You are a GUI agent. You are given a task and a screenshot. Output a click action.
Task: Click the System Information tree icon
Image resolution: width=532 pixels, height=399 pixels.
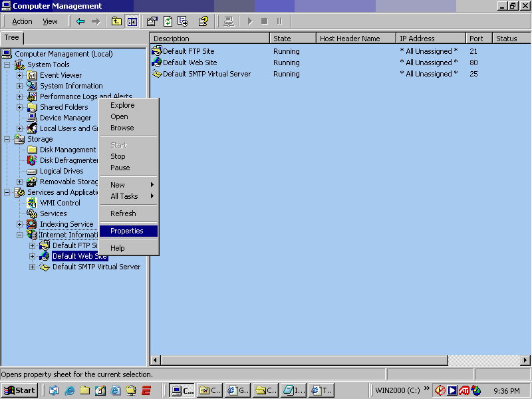pyautogui.click(x=32, y=86)
